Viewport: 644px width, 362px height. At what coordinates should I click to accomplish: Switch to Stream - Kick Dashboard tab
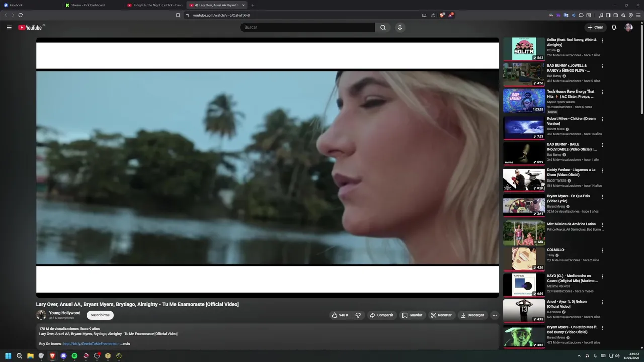click(x=93, y=5)
